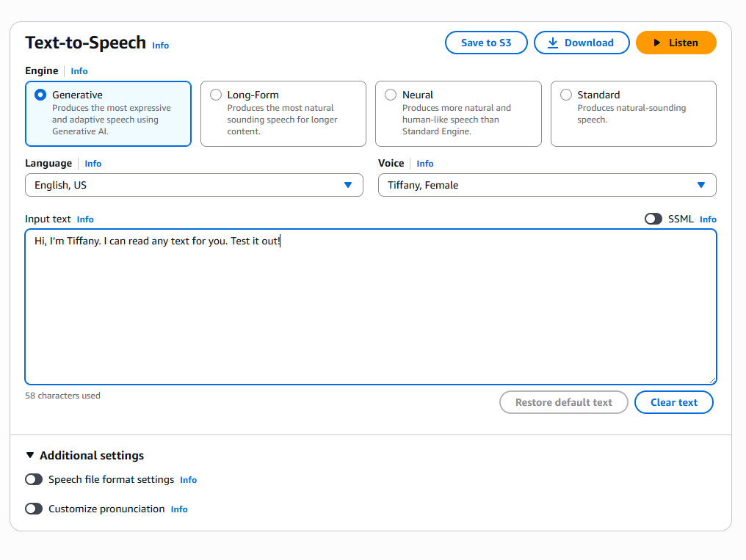Click the Neural engine description text
Screen dimensions: 746x560
456,120
